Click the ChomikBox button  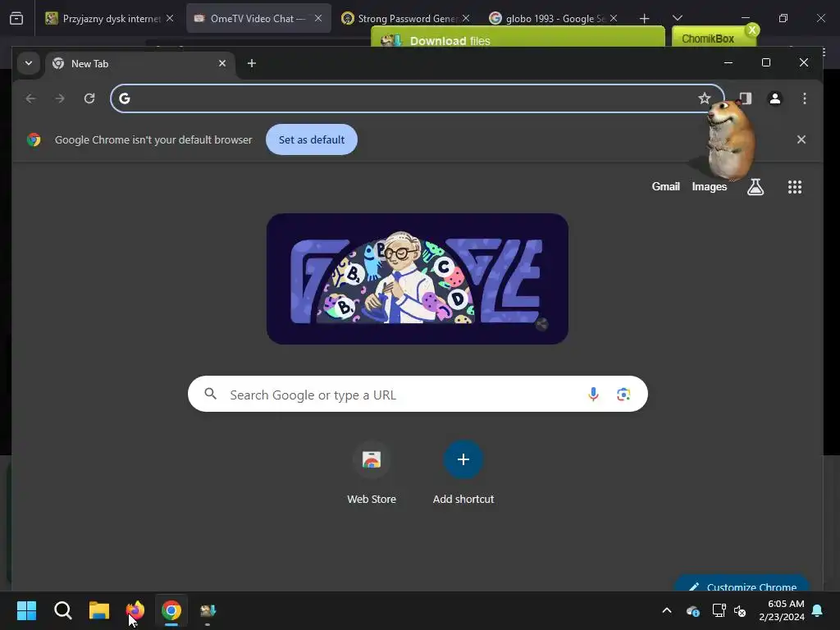(x=707, y=39)
